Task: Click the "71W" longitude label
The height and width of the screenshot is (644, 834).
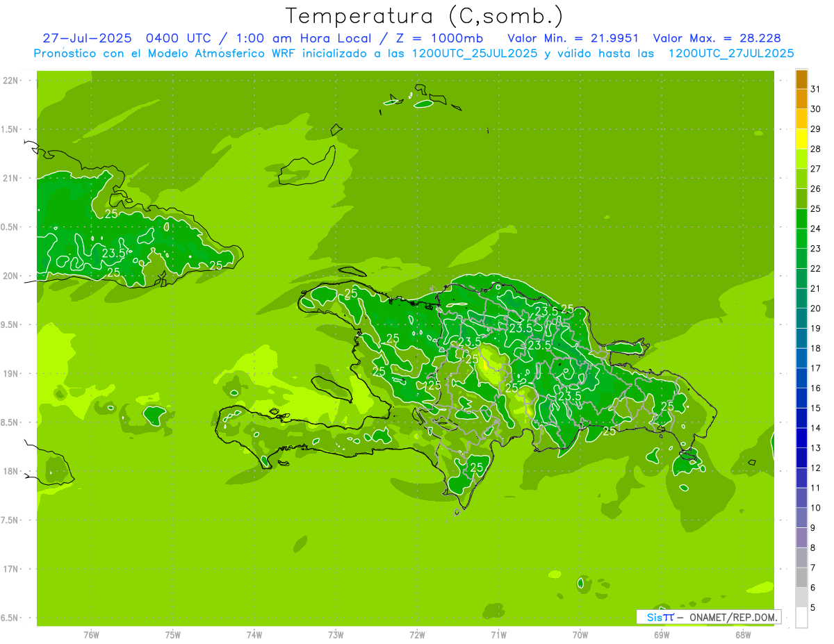Action: point(498,635)
